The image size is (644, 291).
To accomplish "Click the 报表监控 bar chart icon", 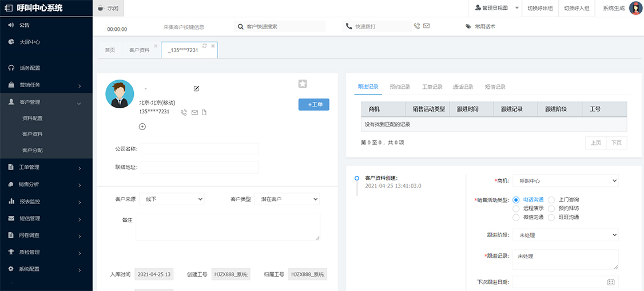I will pos(11,202).
